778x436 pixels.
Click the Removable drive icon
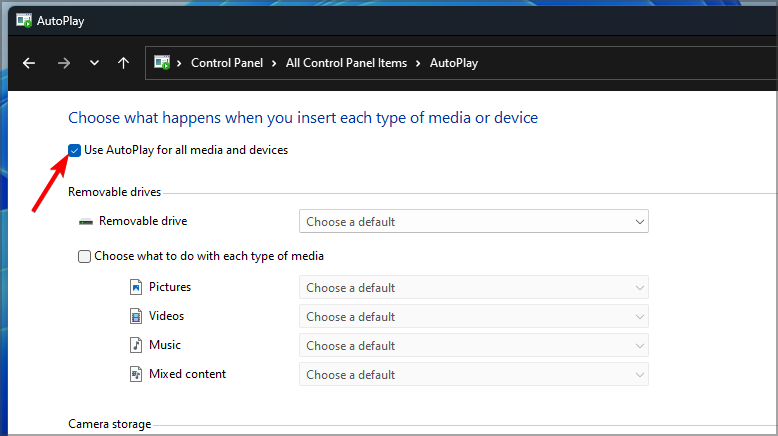(x=86, y=222)
